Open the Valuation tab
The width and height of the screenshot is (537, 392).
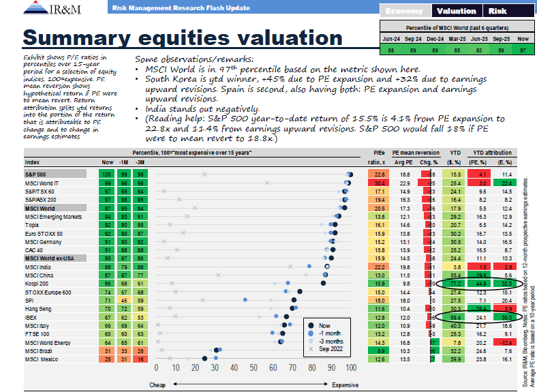point(457,11)
